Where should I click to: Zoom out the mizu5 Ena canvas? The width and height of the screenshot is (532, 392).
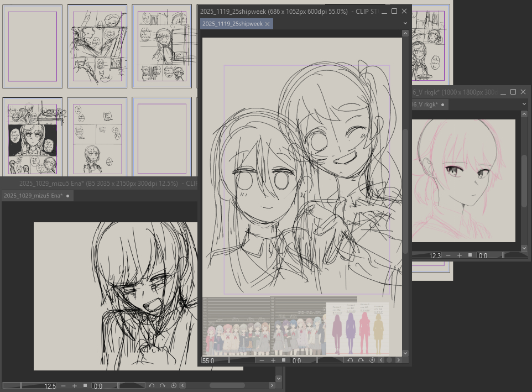pos(64,385)
